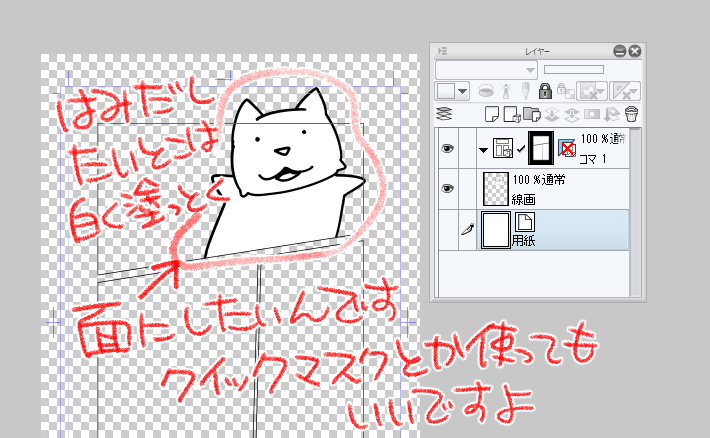
Task: Click Merge with Layer Below icon
Action: tap(571, 114)
